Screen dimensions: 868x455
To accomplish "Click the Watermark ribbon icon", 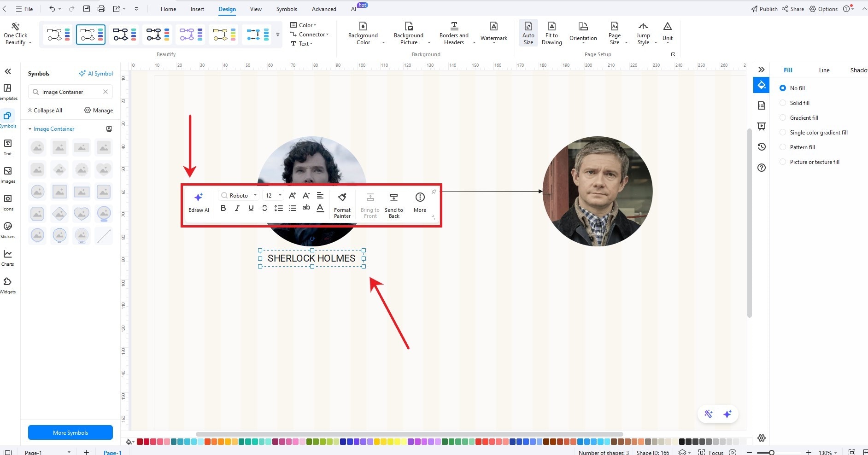I will point(494,32).
